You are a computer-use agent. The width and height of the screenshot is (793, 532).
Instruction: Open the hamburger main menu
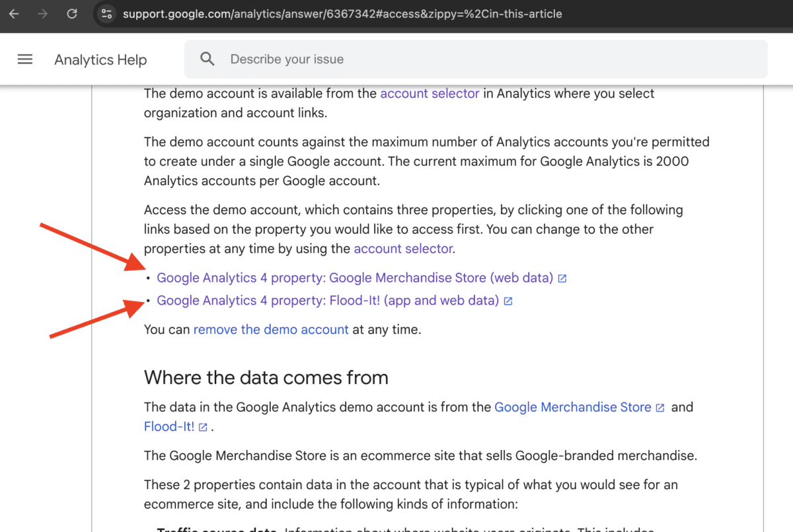(25, 59)
